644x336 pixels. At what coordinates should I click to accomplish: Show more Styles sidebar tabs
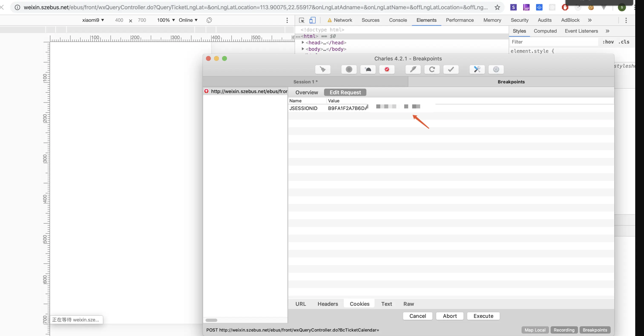coord(608,31)
